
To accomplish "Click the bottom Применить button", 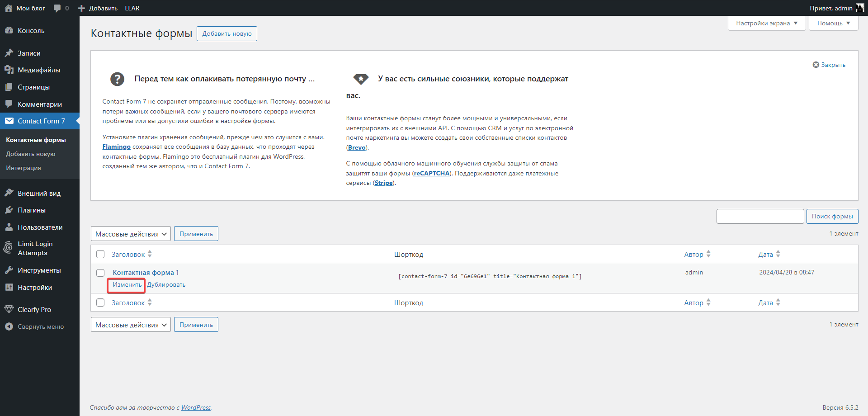I will 196,325.
